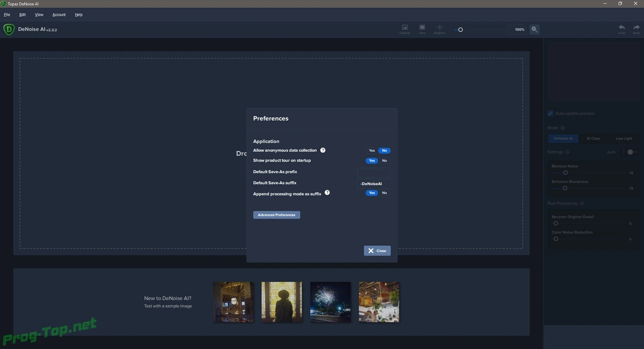Click the Original view icon
This screenshot has width=644, height=349.
click(x=405, y=27)
